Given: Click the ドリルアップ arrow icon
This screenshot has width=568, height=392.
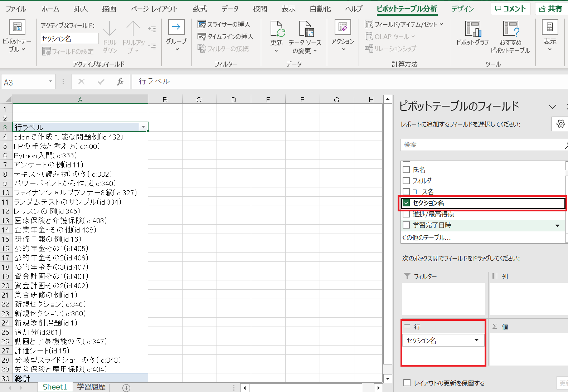Looking at the screenshot, I should (133, 29).
